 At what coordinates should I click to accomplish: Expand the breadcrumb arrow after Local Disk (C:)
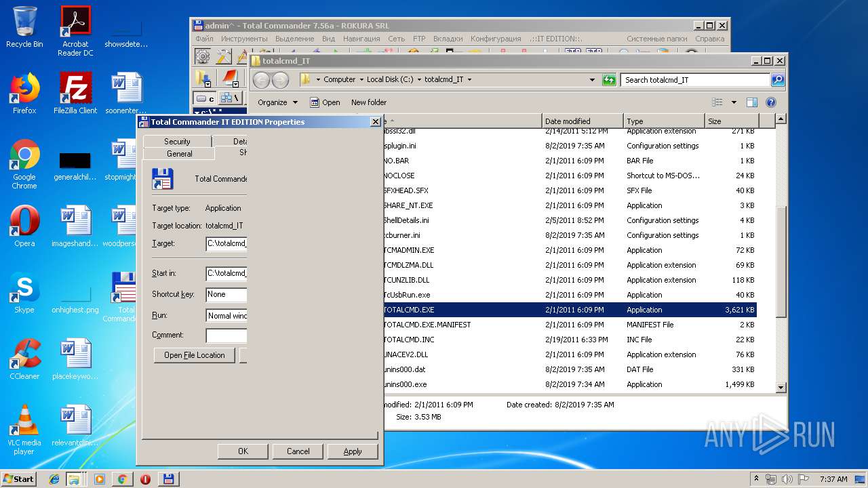pos(419,80)
